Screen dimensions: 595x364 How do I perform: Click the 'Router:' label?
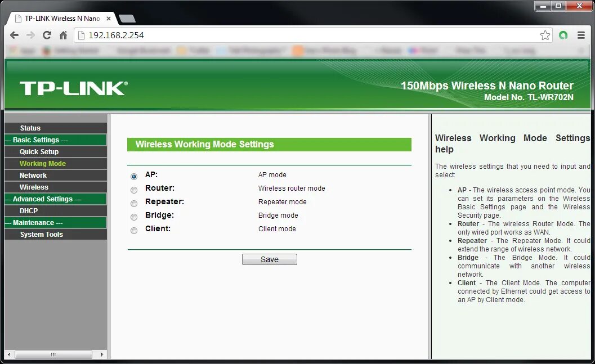pos(160,188)
